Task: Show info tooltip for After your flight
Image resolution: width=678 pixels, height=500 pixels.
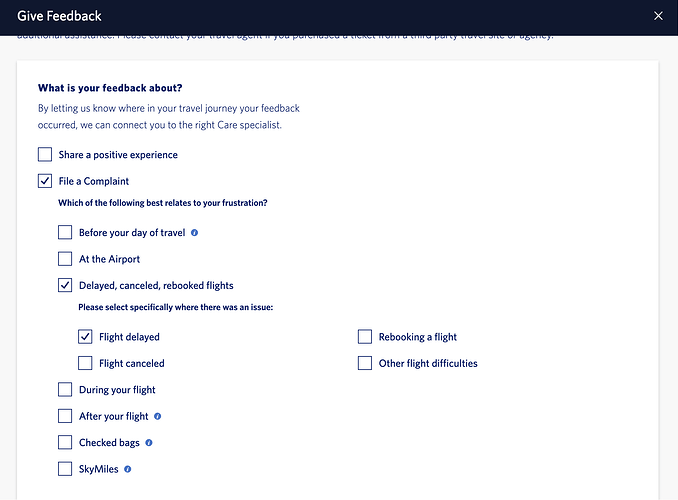Action: tap(158, 416)
